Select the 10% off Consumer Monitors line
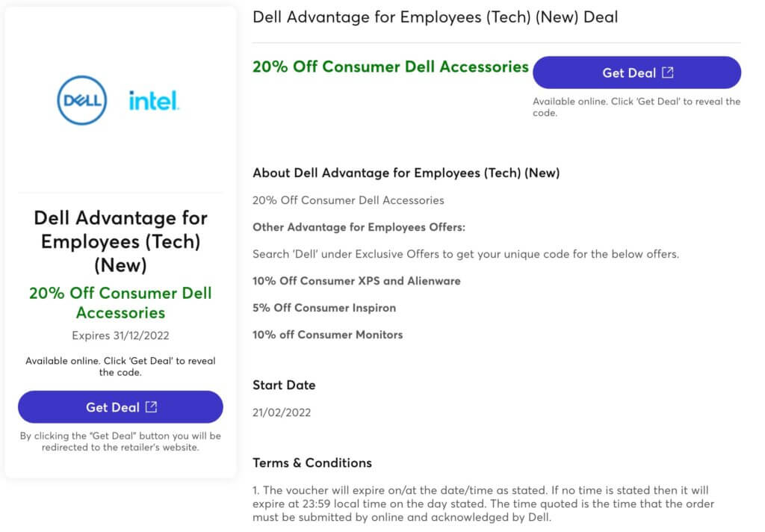 pyautogui.click(x=327, y=335)
